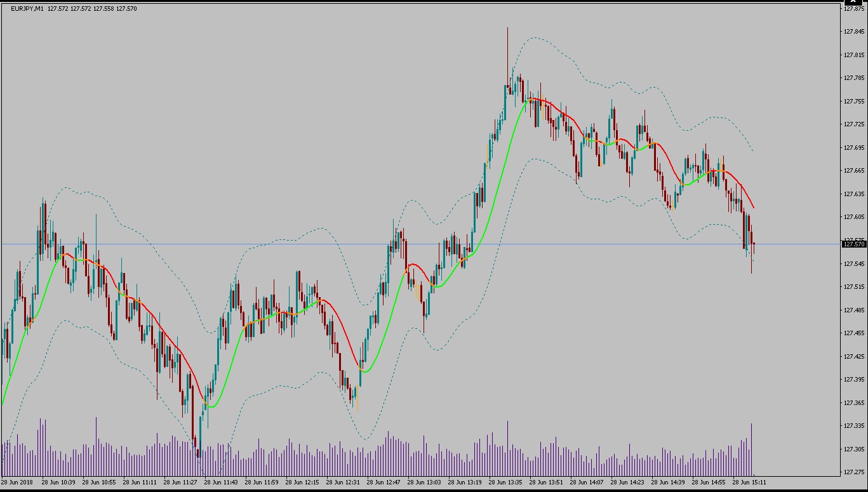
Task: Select the 28 Jun 13:19 time label
Action: click(x=465, y=482)
